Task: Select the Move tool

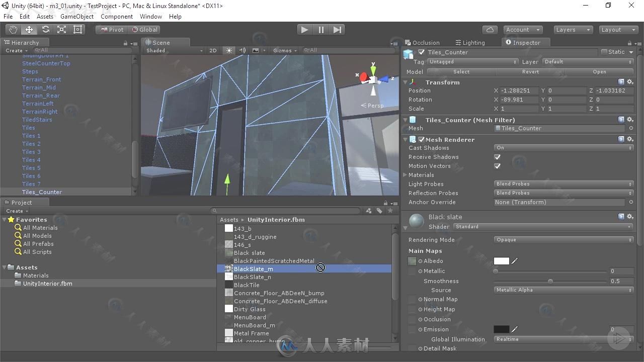Action: pos(29,30)
